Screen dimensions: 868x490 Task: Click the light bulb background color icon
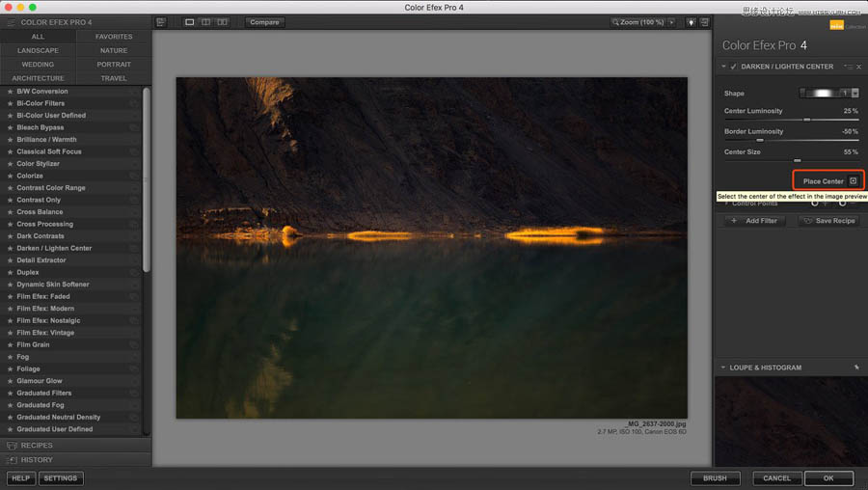point(692,22)
